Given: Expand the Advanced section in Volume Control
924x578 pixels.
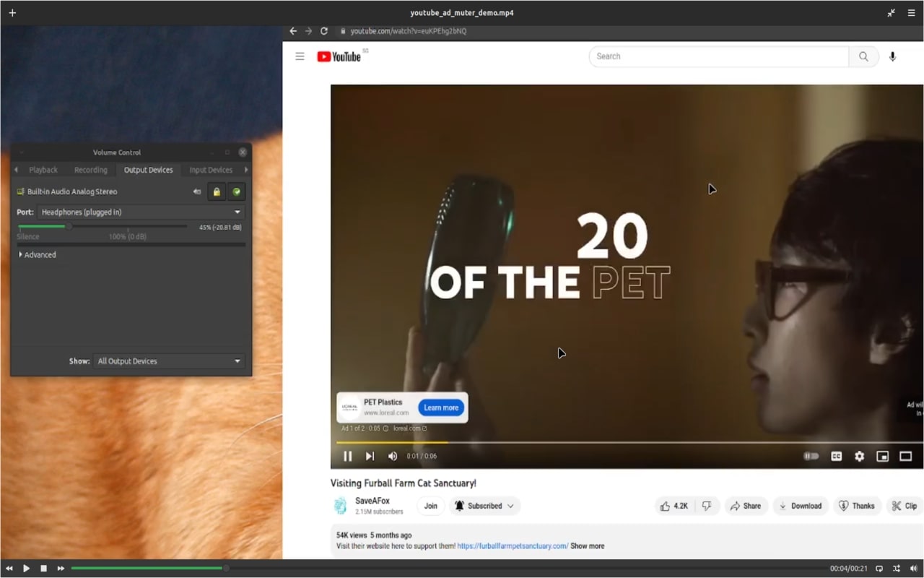Looking at the screenshot, I should click(x=37, y=255).
